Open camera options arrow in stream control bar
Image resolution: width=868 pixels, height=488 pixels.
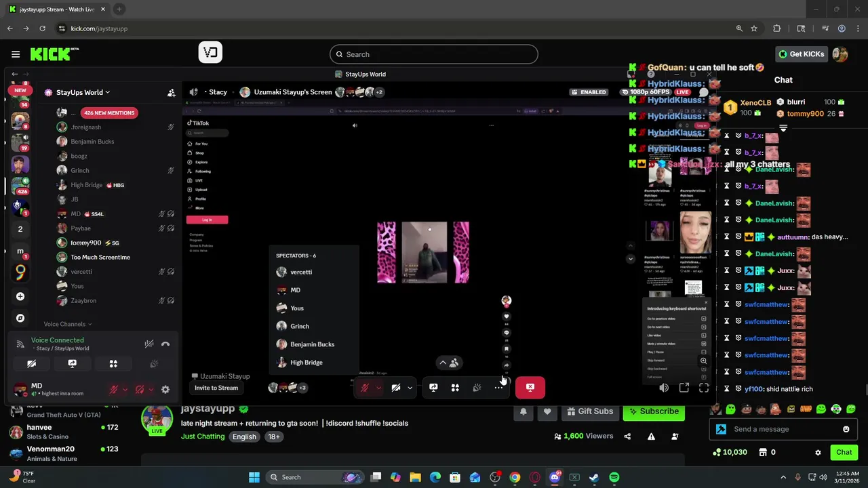410,388
